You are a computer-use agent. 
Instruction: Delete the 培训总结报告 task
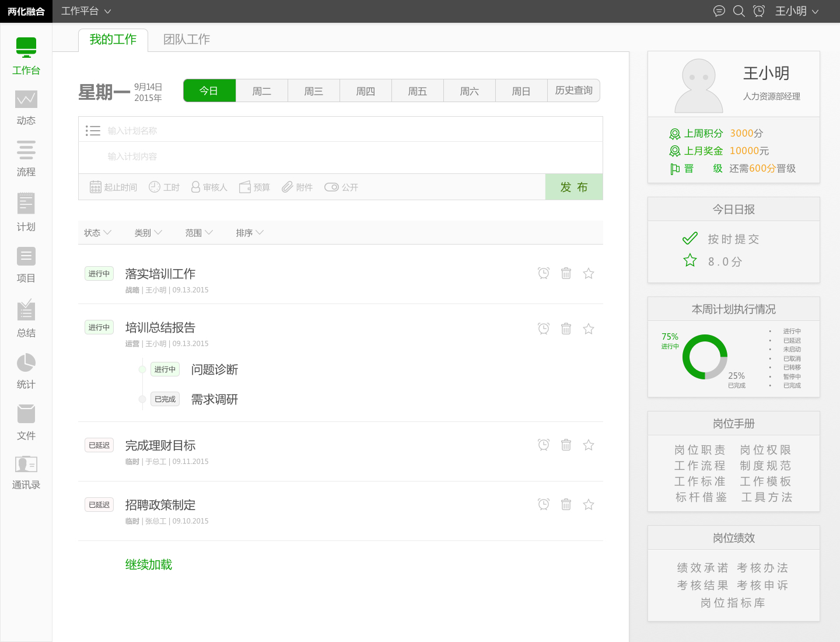pyautogui.click(x=566, y=329)
